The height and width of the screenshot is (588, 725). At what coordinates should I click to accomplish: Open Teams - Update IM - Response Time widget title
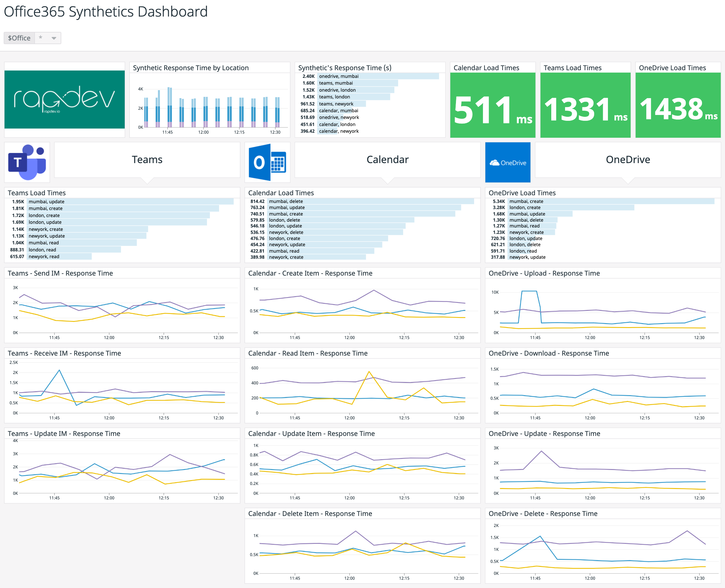click(x=64, y=433)
